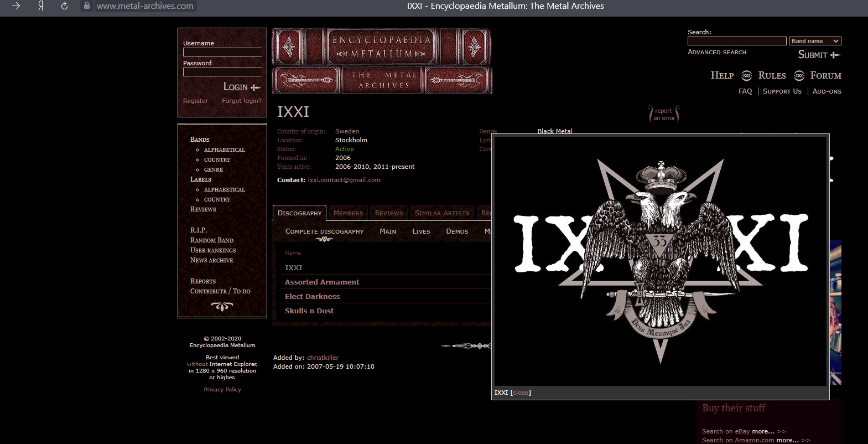
Task: Click the ixxi.contact@gmail.com email link
Action: (344, 180)
